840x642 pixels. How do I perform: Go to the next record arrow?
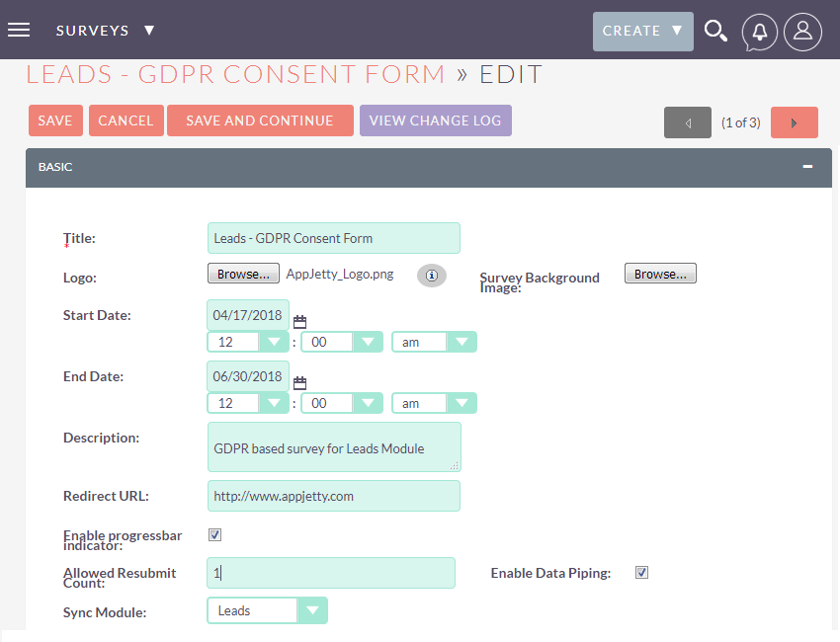pyautogui.click(x=794, y=122)
